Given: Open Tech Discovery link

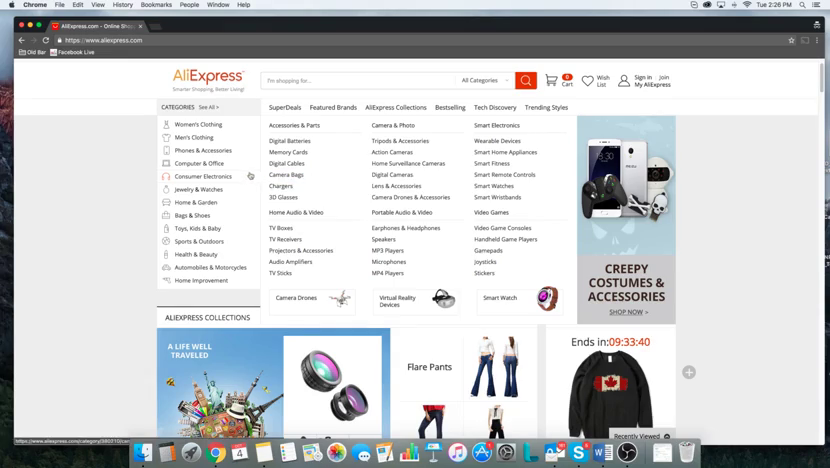Looking at the screenshot, I should pyautogui.click(x=495, y=107).
